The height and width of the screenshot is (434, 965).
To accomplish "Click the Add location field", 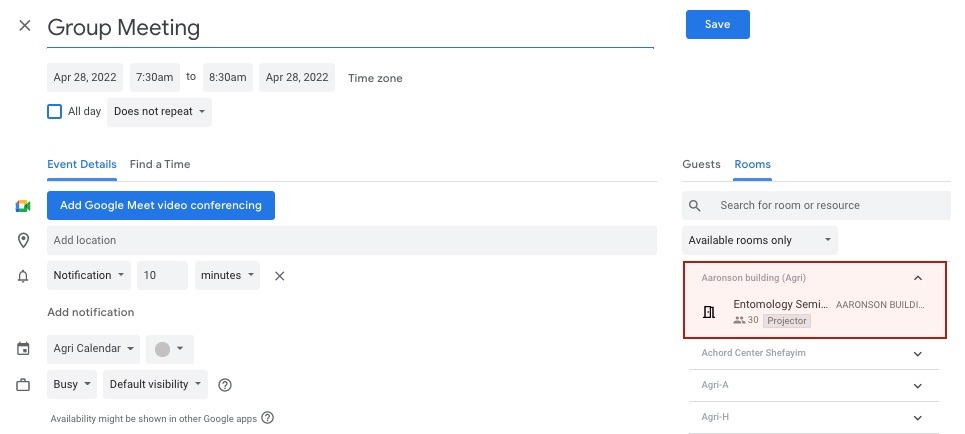I will [x=352, y=240].
